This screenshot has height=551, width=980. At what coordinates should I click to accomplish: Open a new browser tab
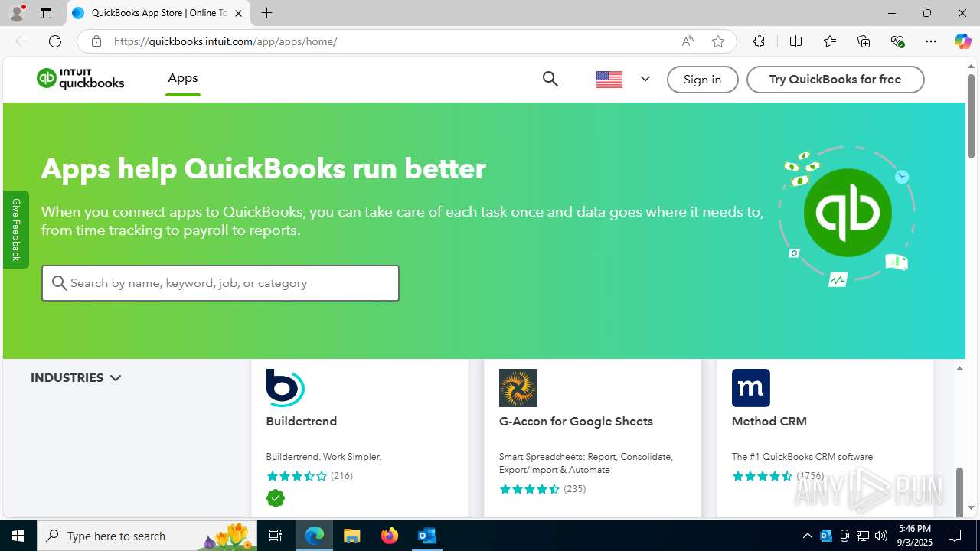(266, 13)
